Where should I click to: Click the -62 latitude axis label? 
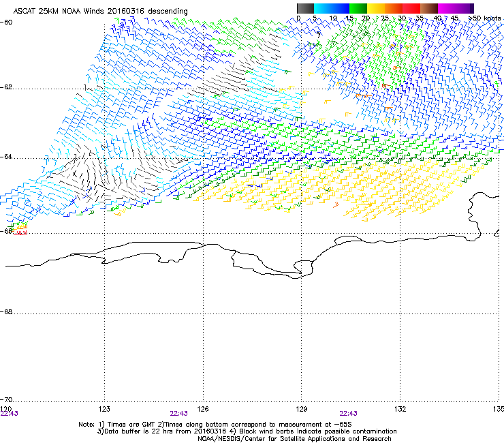(x=6, y=87)
